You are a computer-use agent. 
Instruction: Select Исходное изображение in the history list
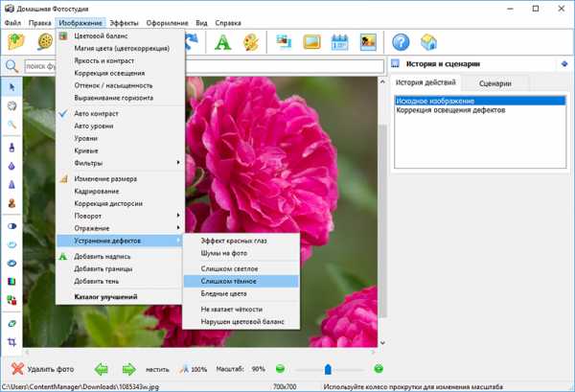click(x=480, y=101)
